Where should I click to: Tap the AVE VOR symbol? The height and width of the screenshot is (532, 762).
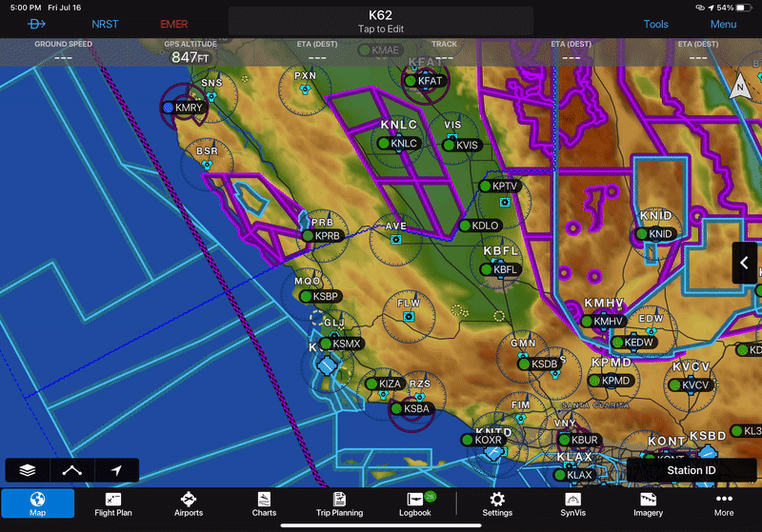click(x=396, y=239)
